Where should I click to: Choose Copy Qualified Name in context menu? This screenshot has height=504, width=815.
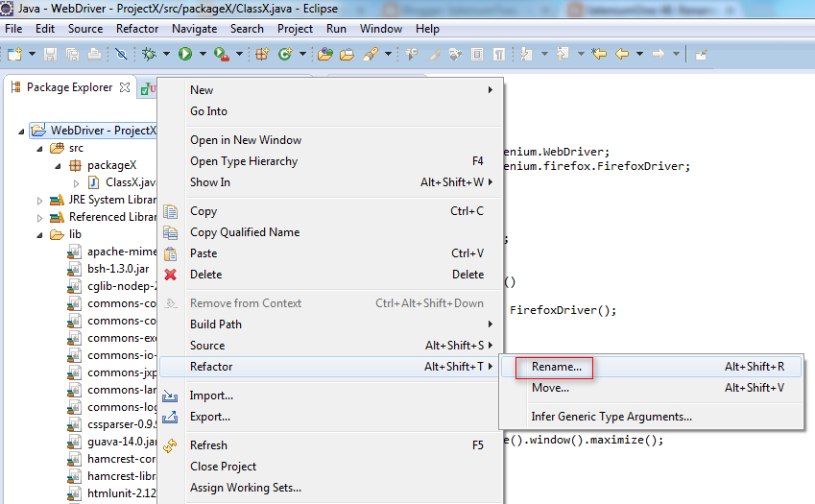click(331, 232)
